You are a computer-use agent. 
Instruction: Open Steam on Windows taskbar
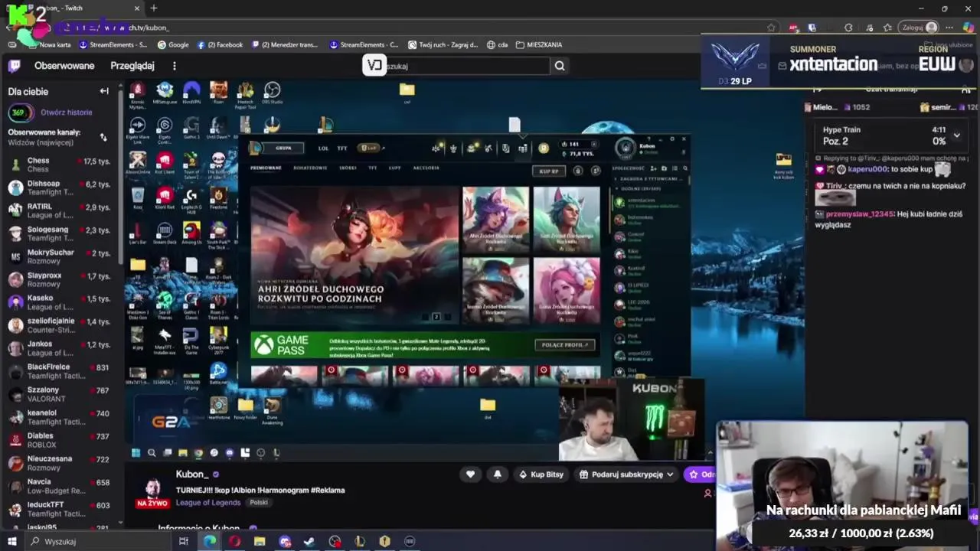(309, 542)
